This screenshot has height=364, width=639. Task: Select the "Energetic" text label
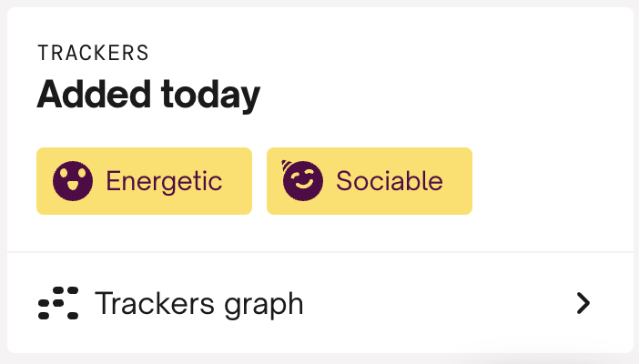(164, 181)
